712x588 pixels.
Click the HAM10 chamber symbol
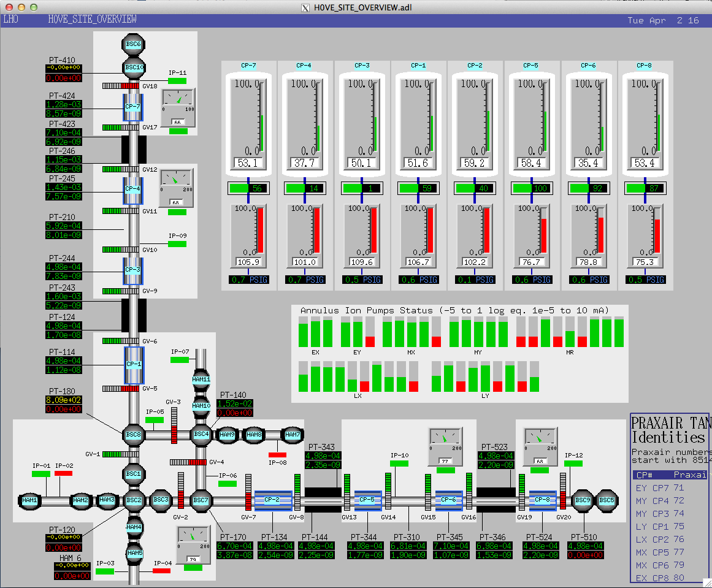click(201, 406)
